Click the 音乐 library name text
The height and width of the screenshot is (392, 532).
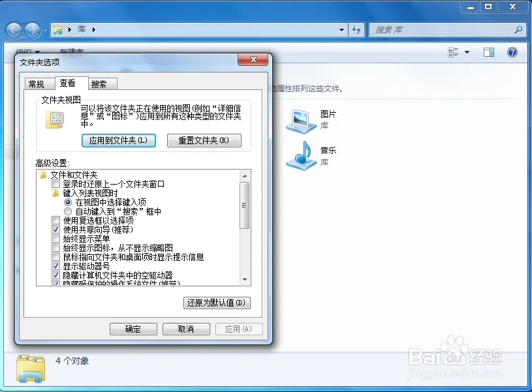[x=328, y=150]
